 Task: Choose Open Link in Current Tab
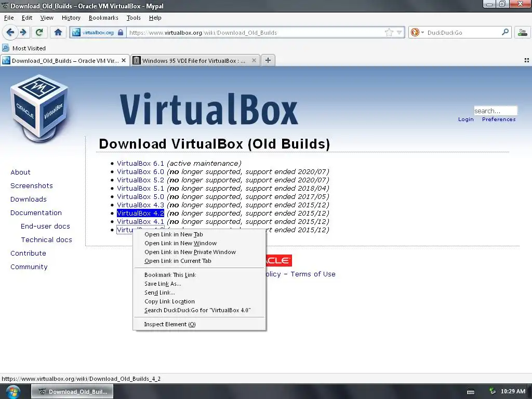[199, 261]
